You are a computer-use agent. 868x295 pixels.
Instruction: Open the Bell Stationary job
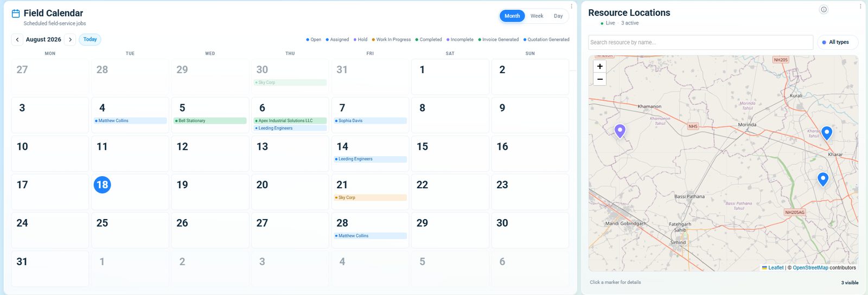pos(210,121)
